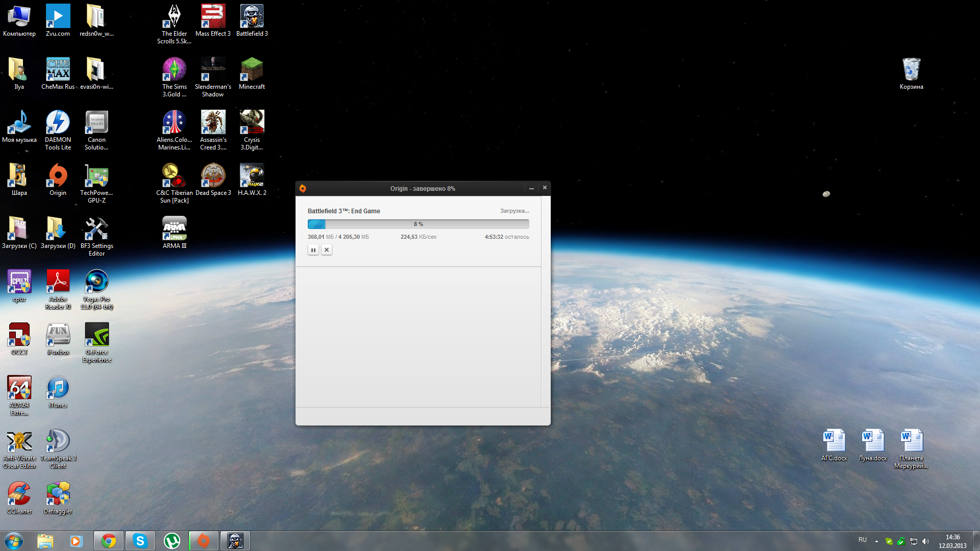Cancel the Battlefield 3 End Game download
The height and width of the screenshot is (551, 980).
click(x=327, y=250)
